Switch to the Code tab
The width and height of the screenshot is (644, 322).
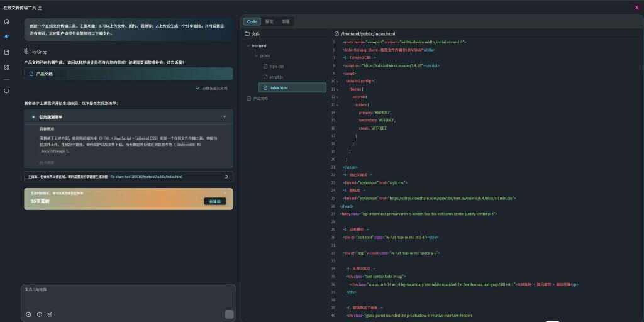coord(252,21)
